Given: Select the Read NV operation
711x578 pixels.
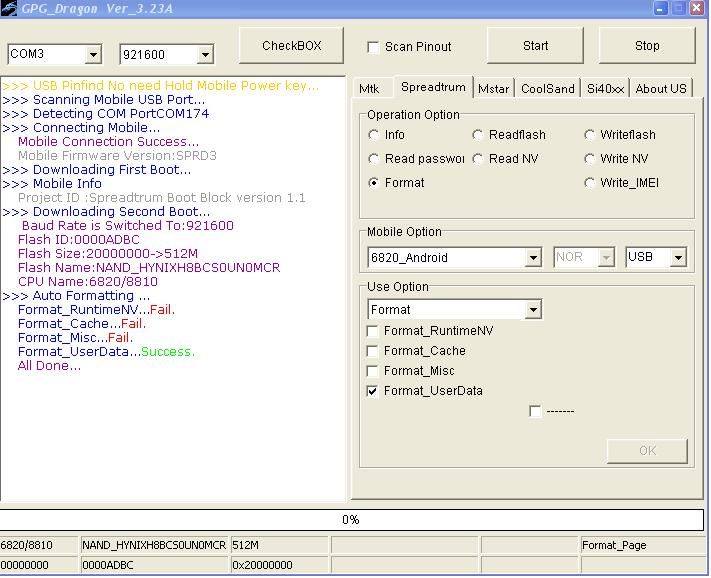Looking at the screenshot, I should [478, 159].
